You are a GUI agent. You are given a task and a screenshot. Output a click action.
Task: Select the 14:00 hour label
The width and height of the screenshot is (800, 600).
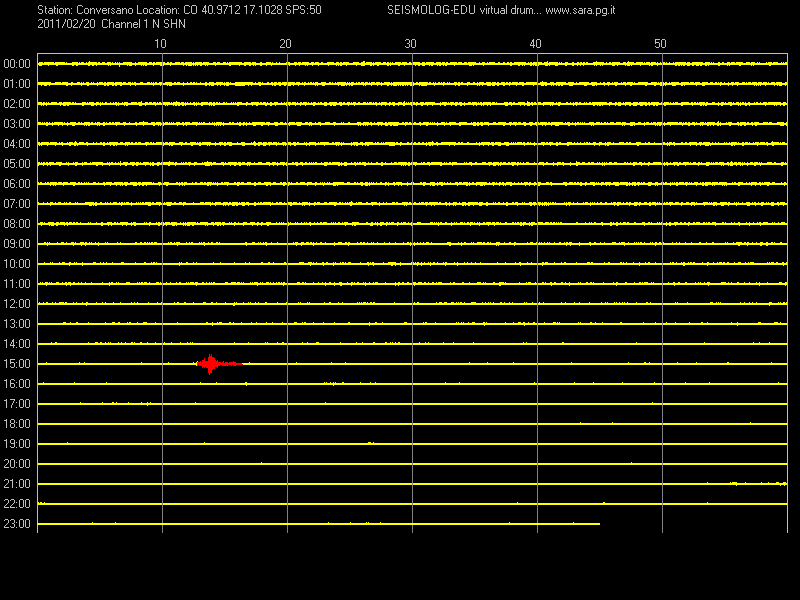17,344
